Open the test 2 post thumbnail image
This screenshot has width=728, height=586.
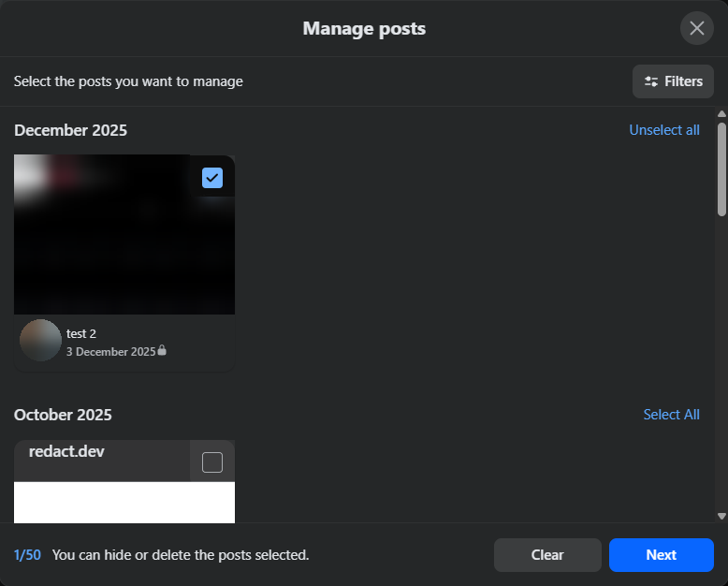[124, 234]
